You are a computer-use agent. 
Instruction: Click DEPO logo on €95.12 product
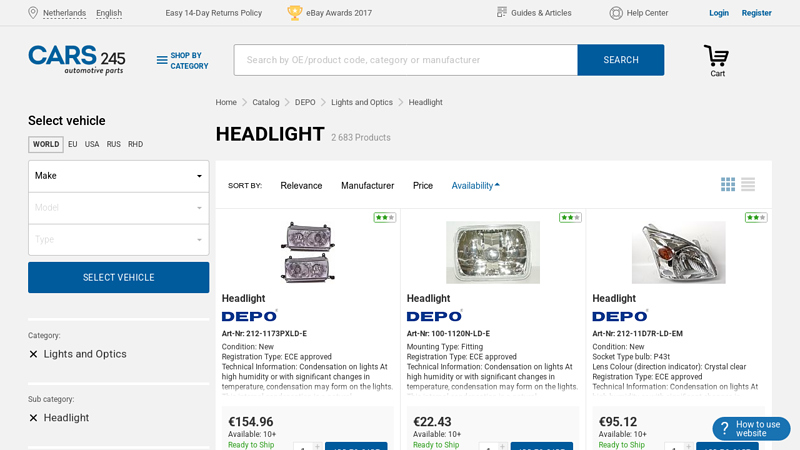[620, 316]
